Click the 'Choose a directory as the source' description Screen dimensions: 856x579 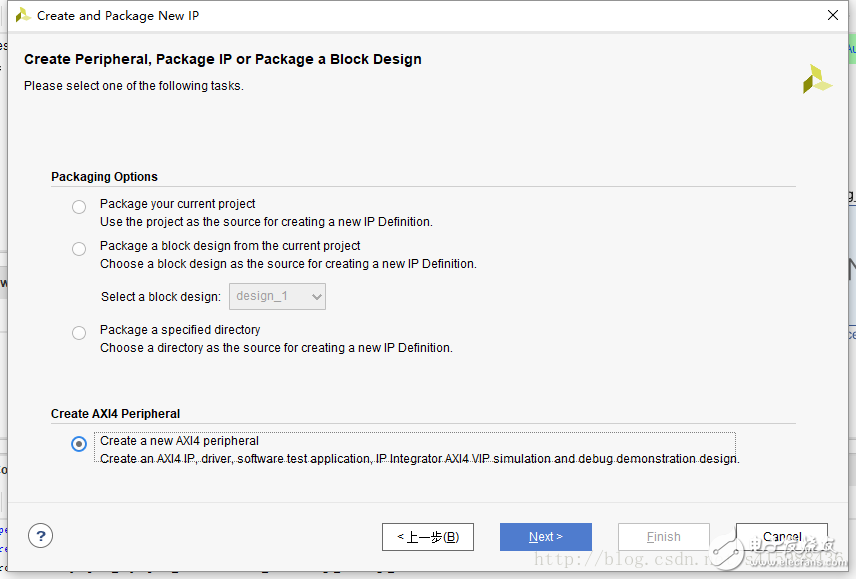pos(276,348)
